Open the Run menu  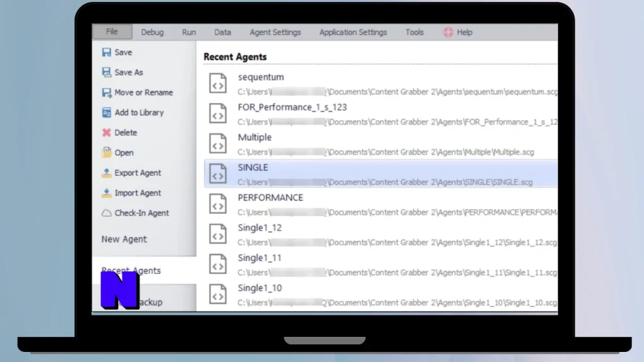[x=189, y=32]
